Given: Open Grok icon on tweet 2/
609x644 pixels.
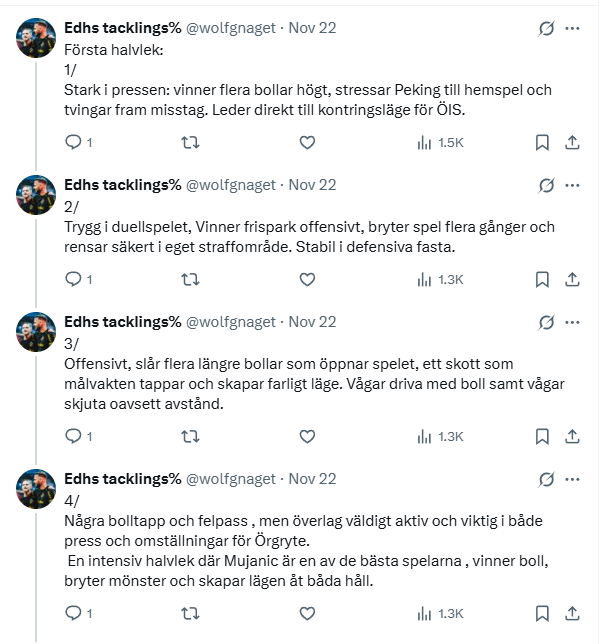Looking at the screenshot, I should [546, 185].
